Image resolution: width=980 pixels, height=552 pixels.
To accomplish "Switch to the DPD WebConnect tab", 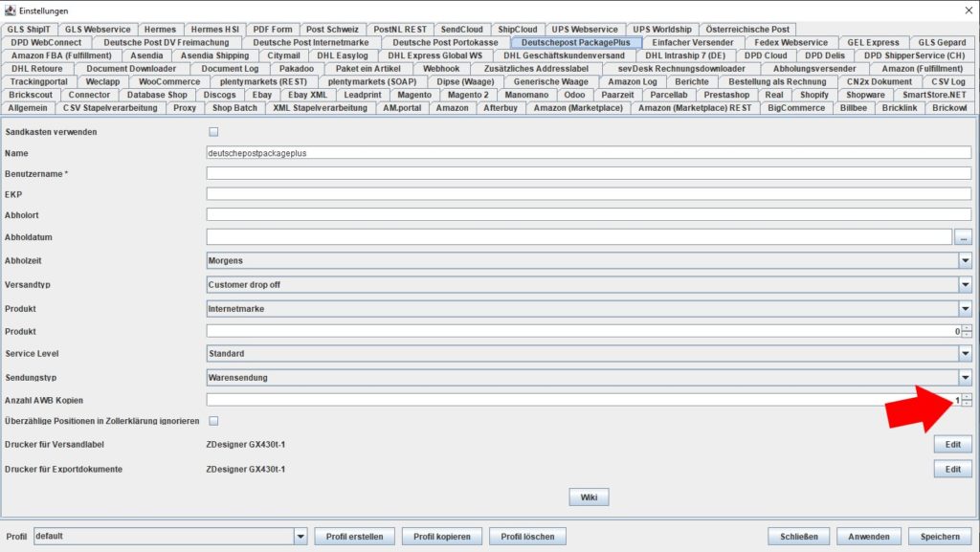I will click(x=46, y=42).
